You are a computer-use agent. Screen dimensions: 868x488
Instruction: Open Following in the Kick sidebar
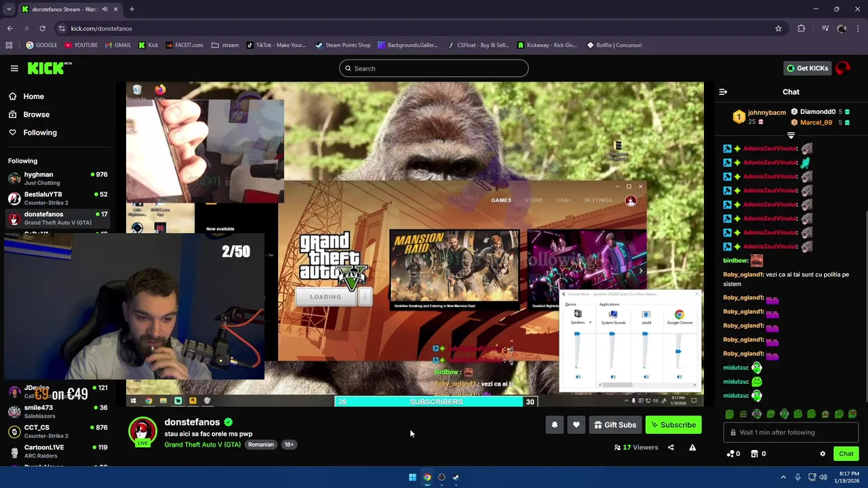pyautogui.click(x=40, y=133)
